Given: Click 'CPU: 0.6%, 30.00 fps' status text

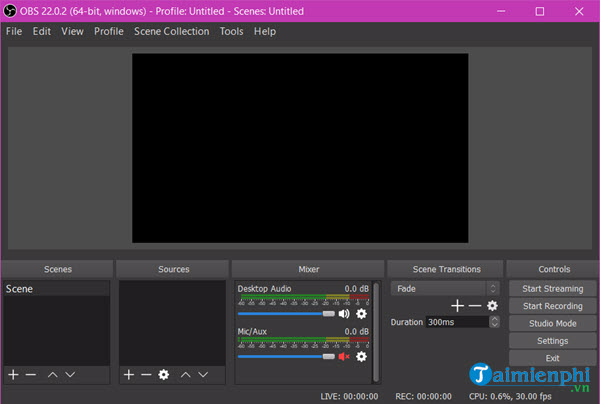Looking at the screenshot, I should pyautogui.click(x=510, y=396).
